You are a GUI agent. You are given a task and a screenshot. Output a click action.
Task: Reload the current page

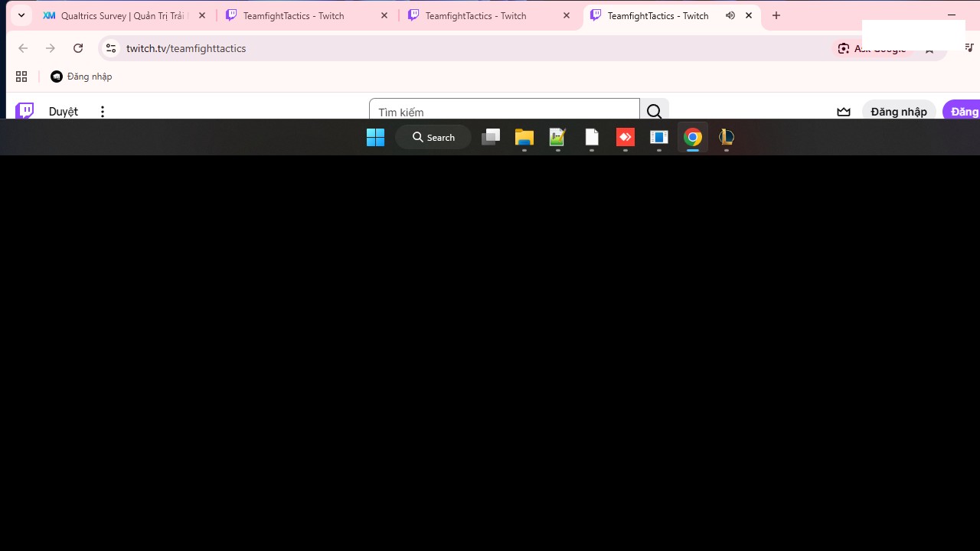pyautogui.click(x=78, y=48)
